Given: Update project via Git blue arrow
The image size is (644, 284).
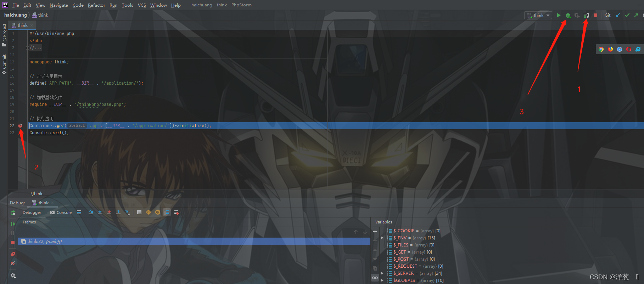Looking at the screenshot, I should point(618,15).
